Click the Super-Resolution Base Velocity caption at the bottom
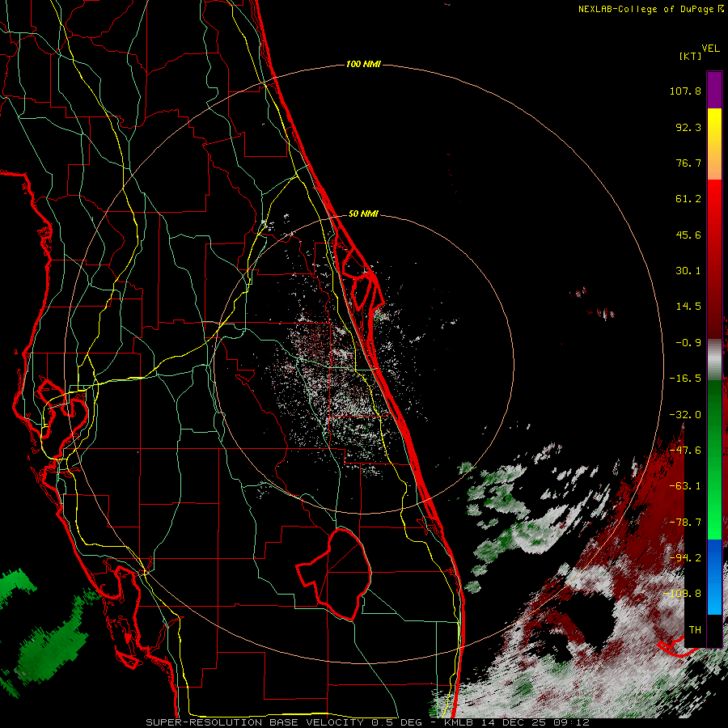Screen dimensions: 728x728 (x=367, y=722)
